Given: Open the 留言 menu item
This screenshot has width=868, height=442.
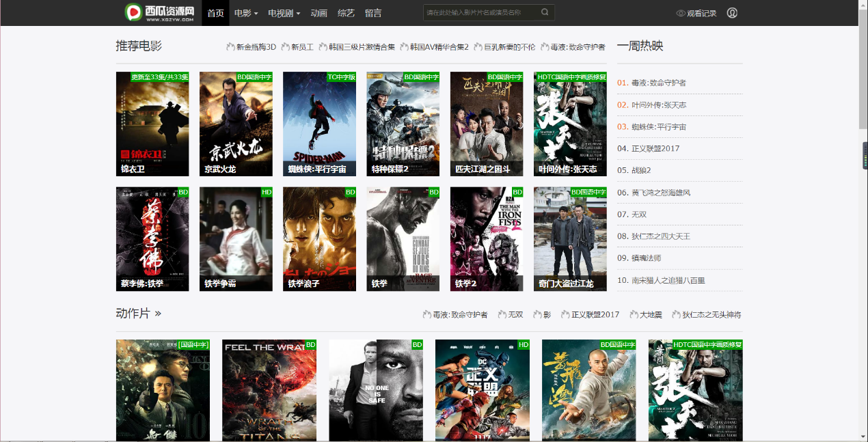Looking at the screenshot, I should tap(373, 13).
